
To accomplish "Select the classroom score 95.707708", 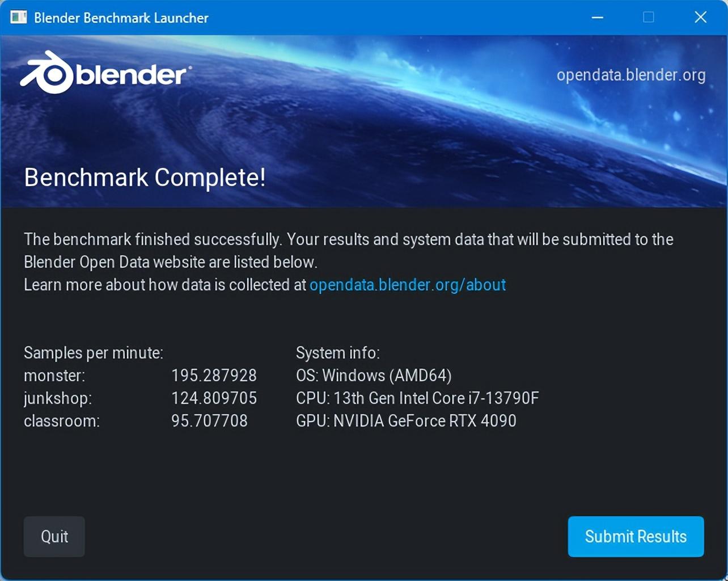I will pyautogui.click(x=209, y=420).
